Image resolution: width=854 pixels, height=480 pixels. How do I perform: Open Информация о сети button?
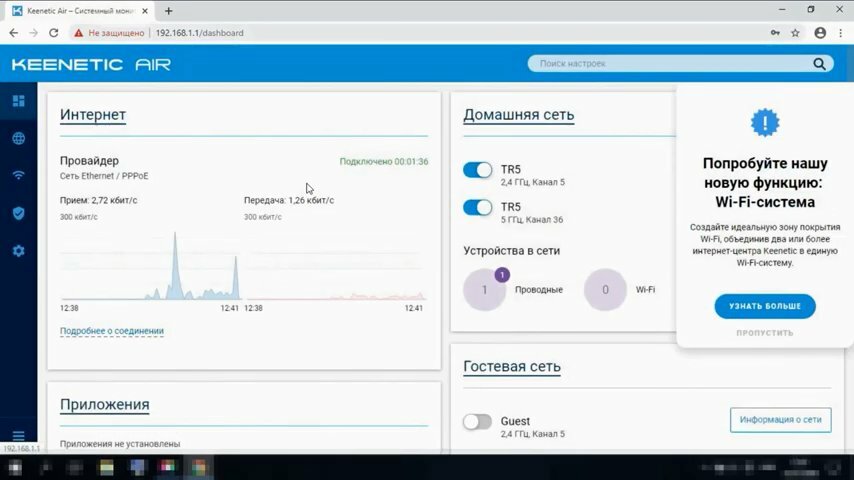(780, 420)
